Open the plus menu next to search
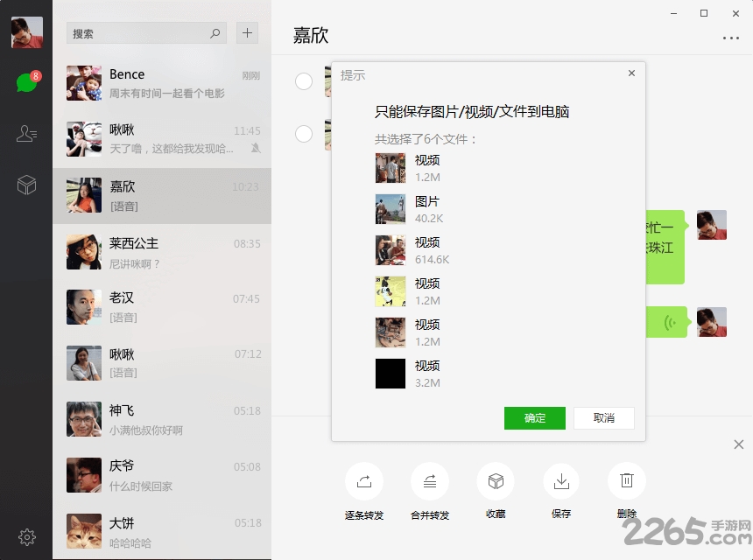 (x=247, y=32)
